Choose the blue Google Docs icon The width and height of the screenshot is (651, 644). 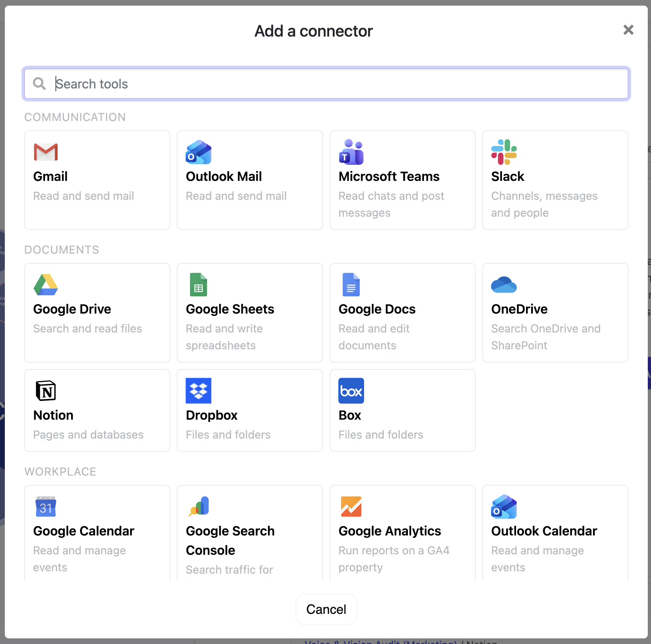[351, 285]
